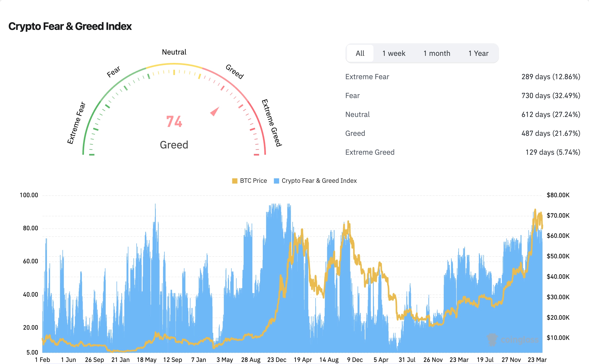This screenshot has height=364, width=589.
Task: Click the Extreme Fear statistics row
Action: coord(367,77)
